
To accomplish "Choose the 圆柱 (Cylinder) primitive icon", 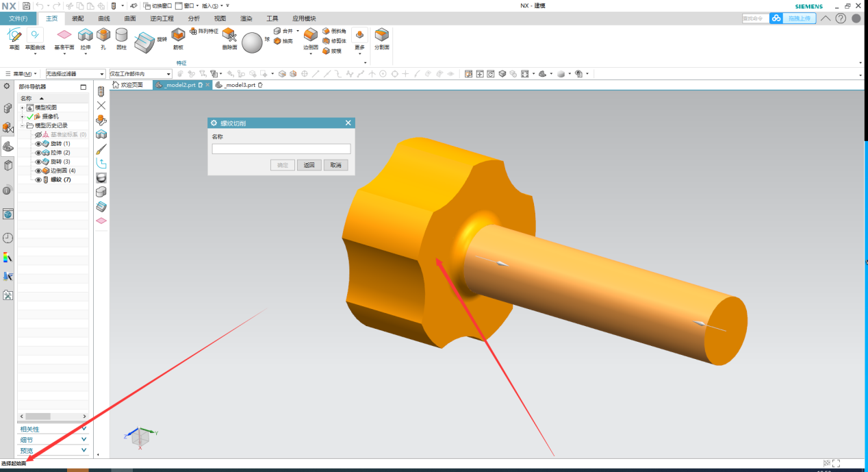I will [x=121, y=36].
